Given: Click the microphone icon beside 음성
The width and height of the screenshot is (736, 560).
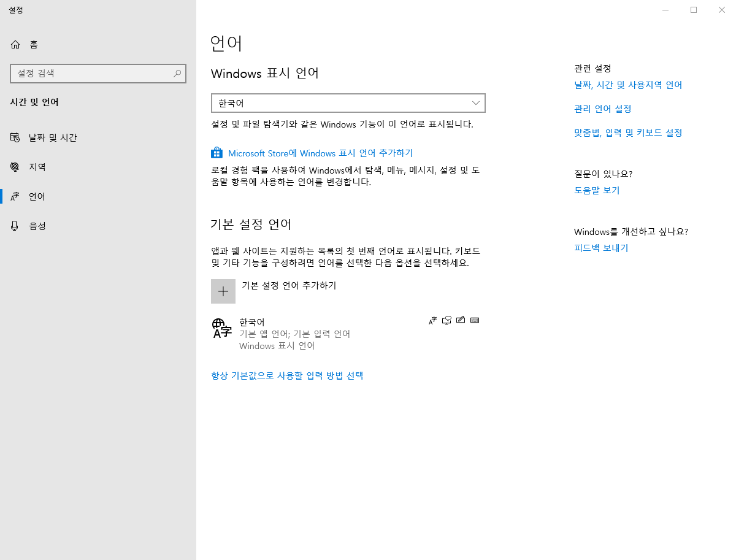Looking at the screenshot, I should 15,226.
